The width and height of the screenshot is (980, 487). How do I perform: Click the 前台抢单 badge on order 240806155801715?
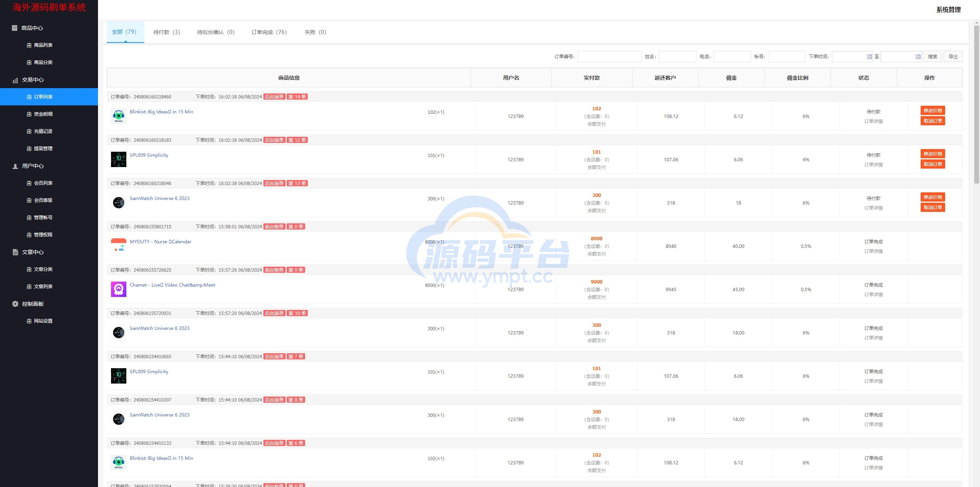[274, 227]
